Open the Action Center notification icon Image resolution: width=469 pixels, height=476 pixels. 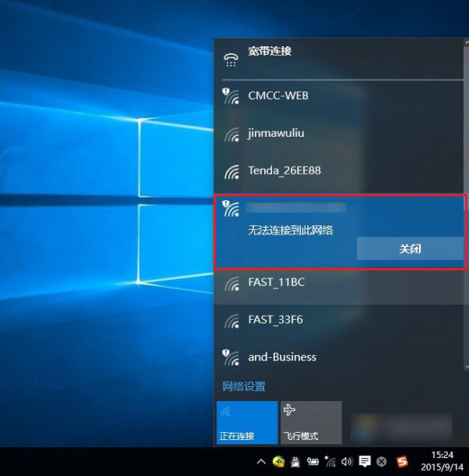(364, 461)
